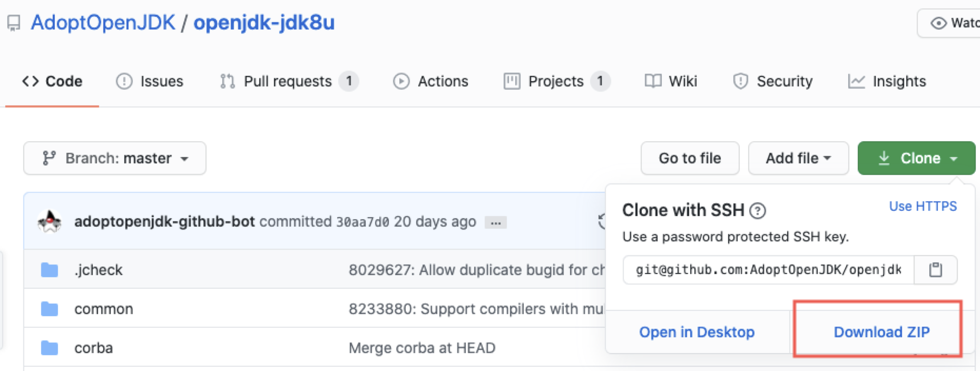Click Download ZIP link
This screenshot has width=980, height=371.
coord(881,332)
